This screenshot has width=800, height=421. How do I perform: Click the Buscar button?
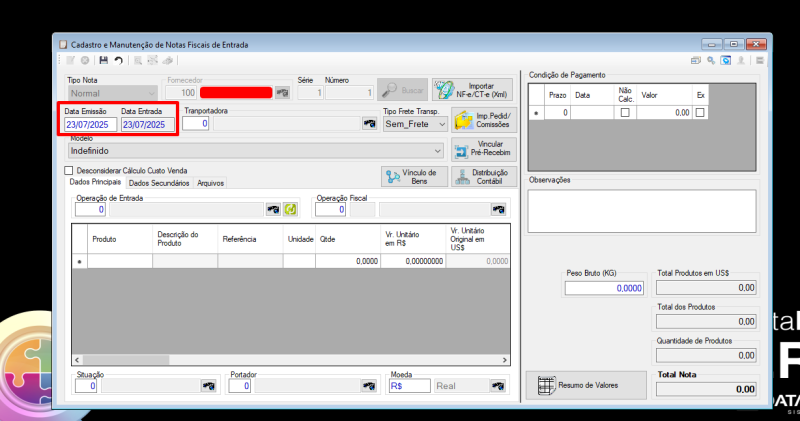coord(403,90)
